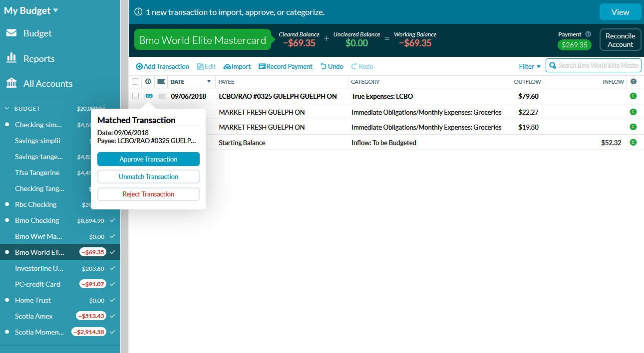Sort by the OUTFLOW column header
Image resolution: width=644 pixels, height=353 pixels.
pyautogui.click(x=527, y=81)
